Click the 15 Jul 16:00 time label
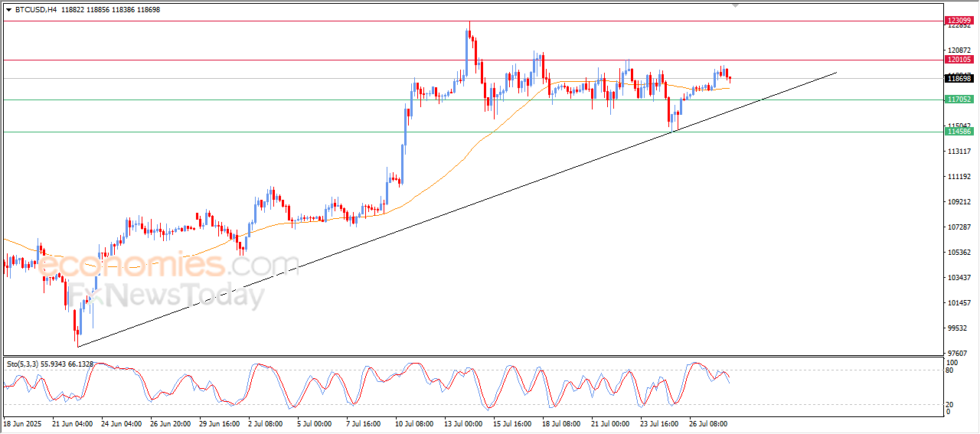This screenshot has width=980, height=434. pyautogui.click(x=512, y=423)
